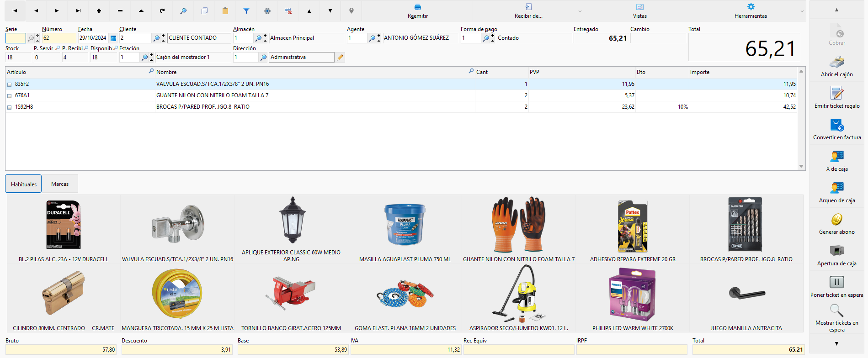This screenshot has width=868, height=358.
Task: Click the Reemitir button
Action: coord(418,11)
